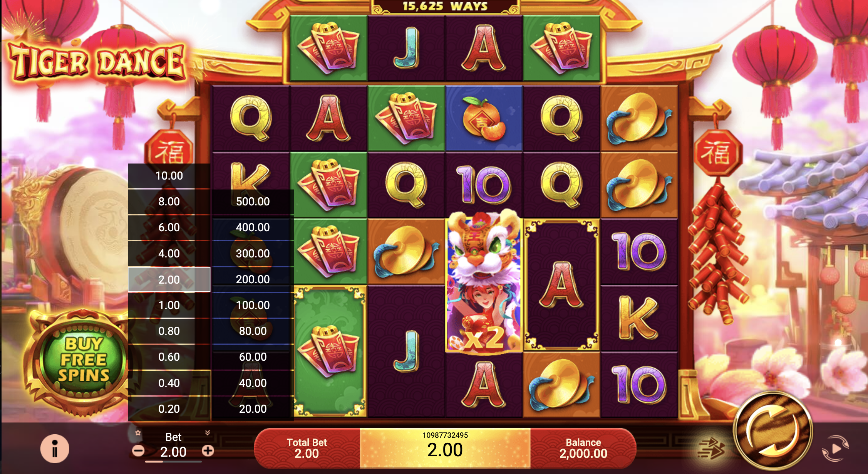Screen dimensions: 868x474
Task: Select 500.00 bet option
Action: point(253,202)
